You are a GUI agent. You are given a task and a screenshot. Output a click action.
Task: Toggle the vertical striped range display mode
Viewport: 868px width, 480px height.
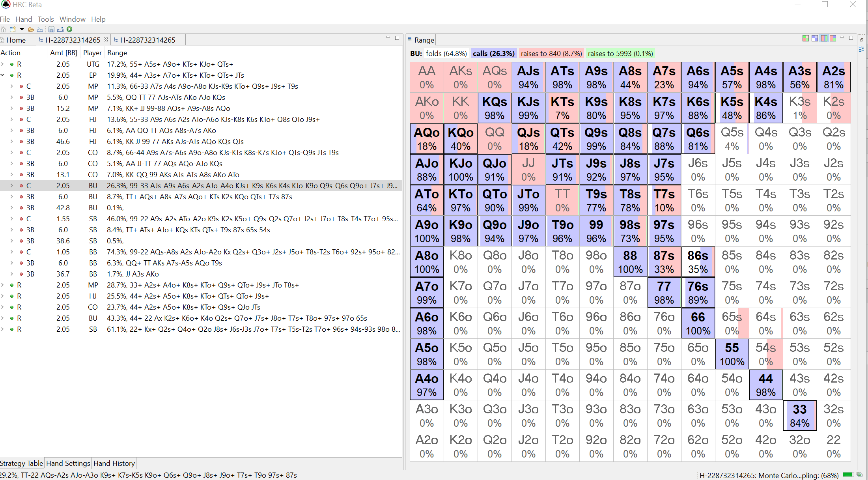[x=824, y=38]
